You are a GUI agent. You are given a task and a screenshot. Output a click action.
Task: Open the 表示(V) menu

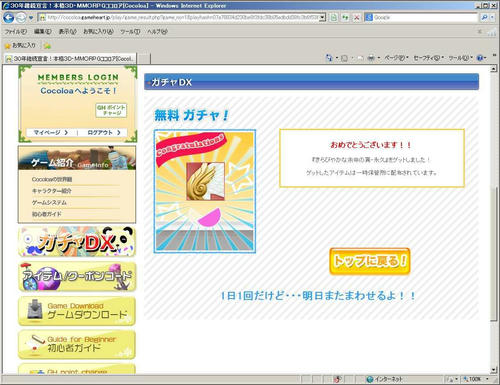point(67,31)
